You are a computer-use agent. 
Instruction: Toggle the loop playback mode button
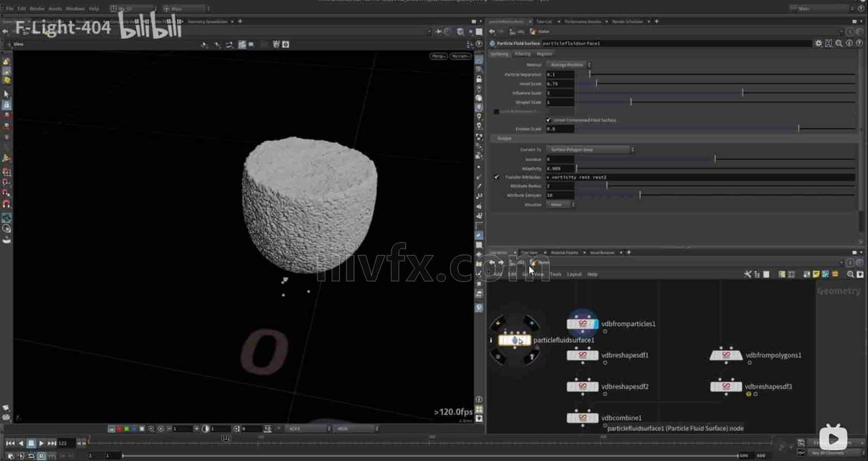[x=31, y=456]
